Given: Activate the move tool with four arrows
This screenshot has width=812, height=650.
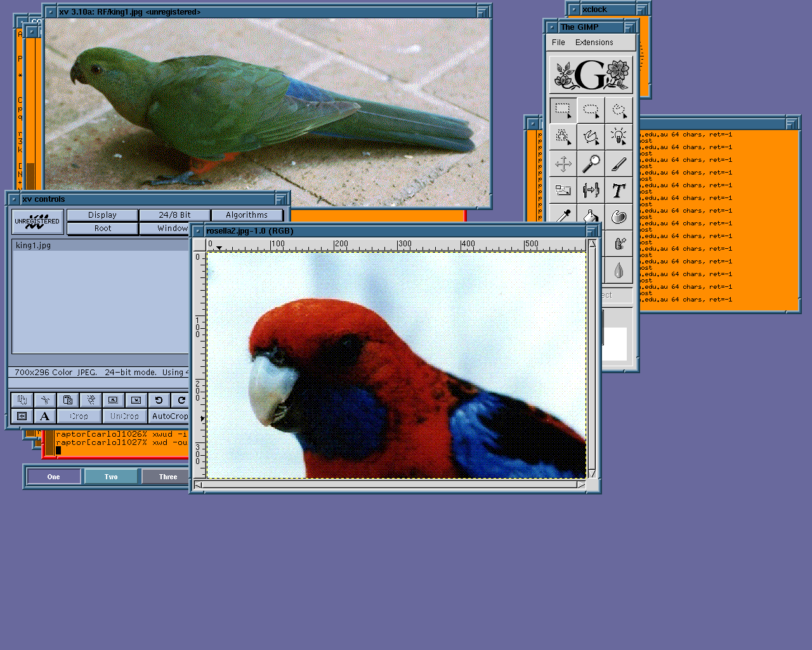Looking at the screenshot, I should coord(563,164).
